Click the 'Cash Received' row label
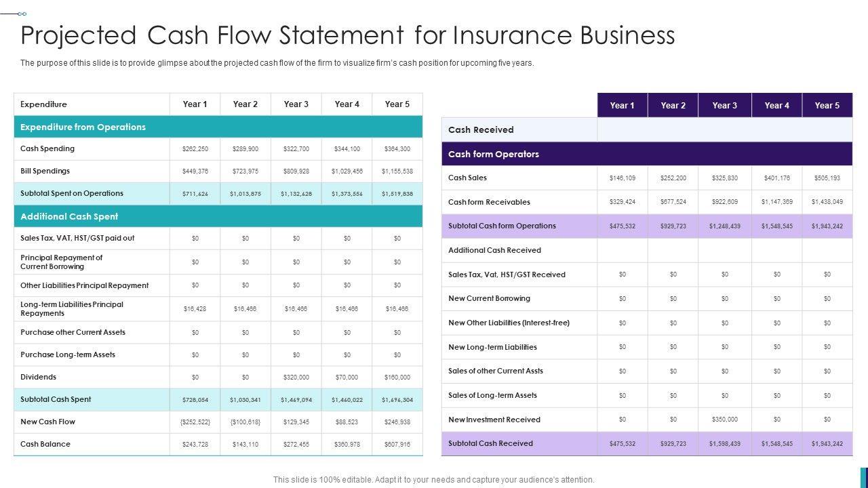The image size is (868, 488). click(481, 130)
